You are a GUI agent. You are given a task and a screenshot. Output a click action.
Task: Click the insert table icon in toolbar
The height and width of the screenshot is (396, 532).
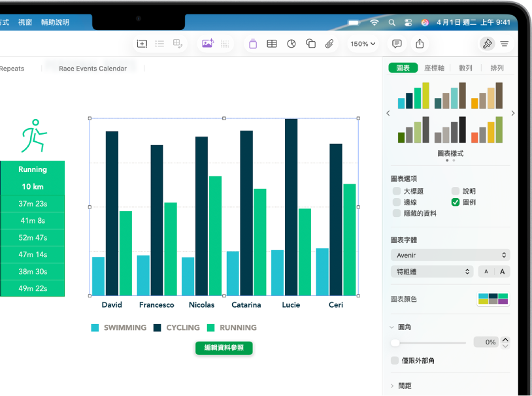[272, 44]
